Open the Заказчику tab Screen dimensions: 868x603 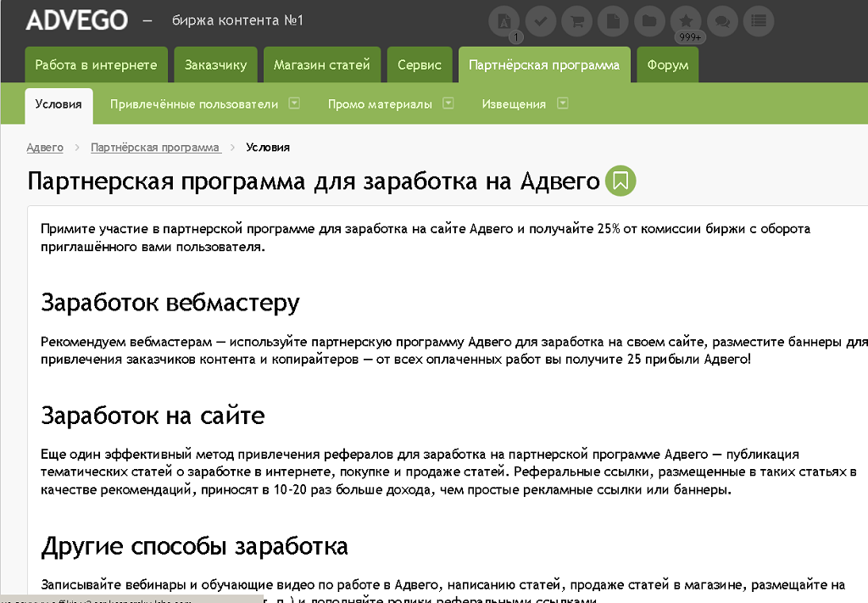tap(216, 64)
